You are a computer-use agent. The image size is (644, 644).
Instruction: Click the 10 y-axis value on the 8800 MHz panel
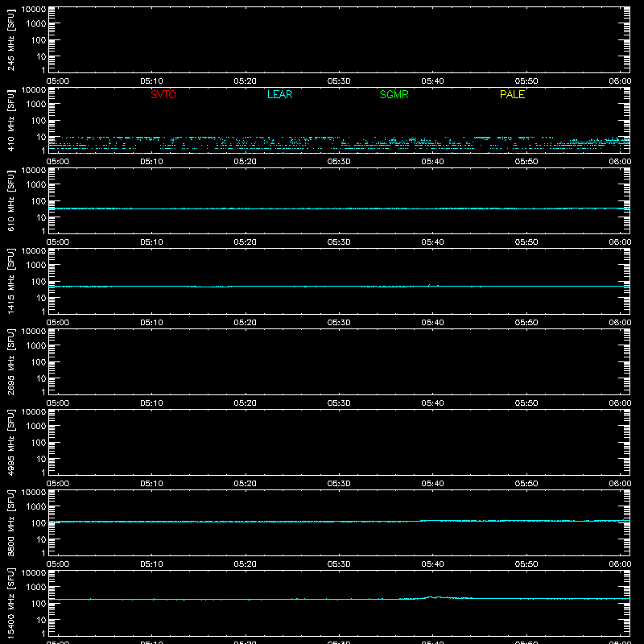pos(41,539)
